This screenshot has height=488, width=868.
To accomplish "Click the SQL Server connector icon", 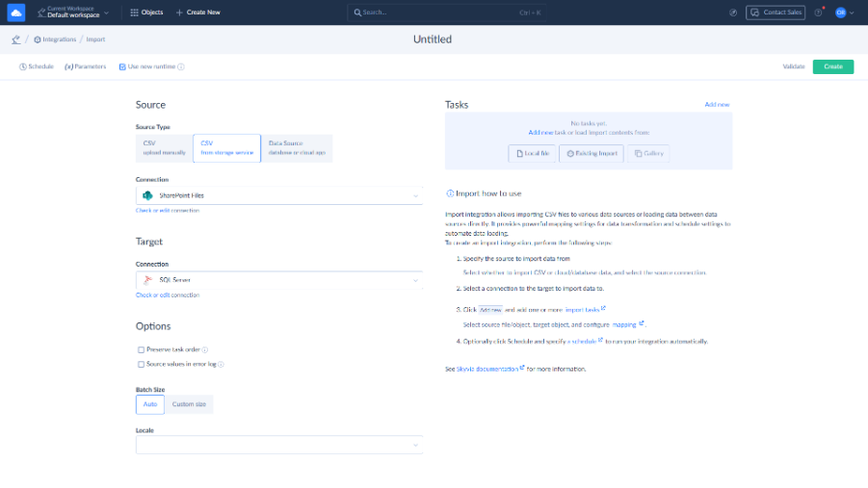I will tap(147, 280).
